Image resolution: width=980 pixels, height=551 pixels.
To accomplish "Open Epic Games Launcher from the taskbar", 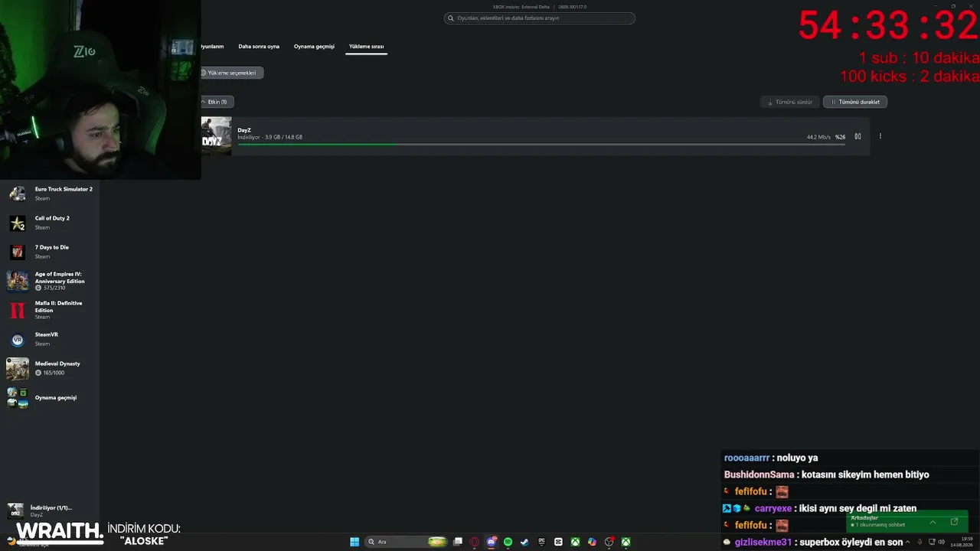I will pyautogui.click(x=541, y=542).
